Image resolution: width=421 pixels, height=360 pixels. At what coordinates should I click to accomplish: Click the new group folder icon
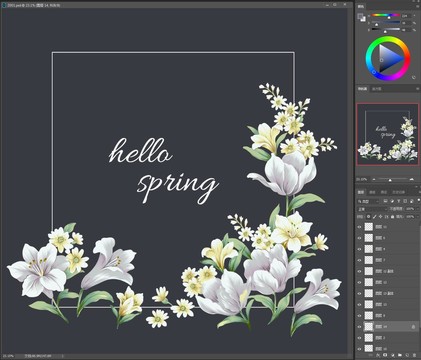pos(400,355)
